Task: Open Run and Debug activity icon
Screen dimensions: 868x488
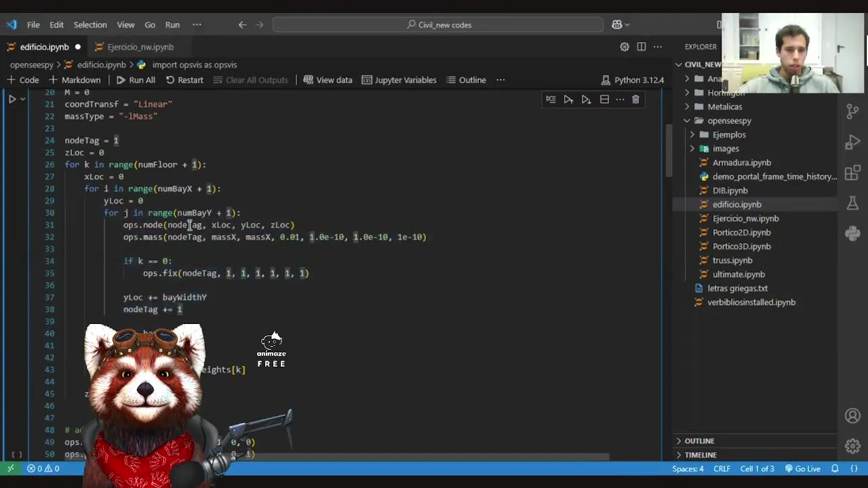Action: click(853, 142)
